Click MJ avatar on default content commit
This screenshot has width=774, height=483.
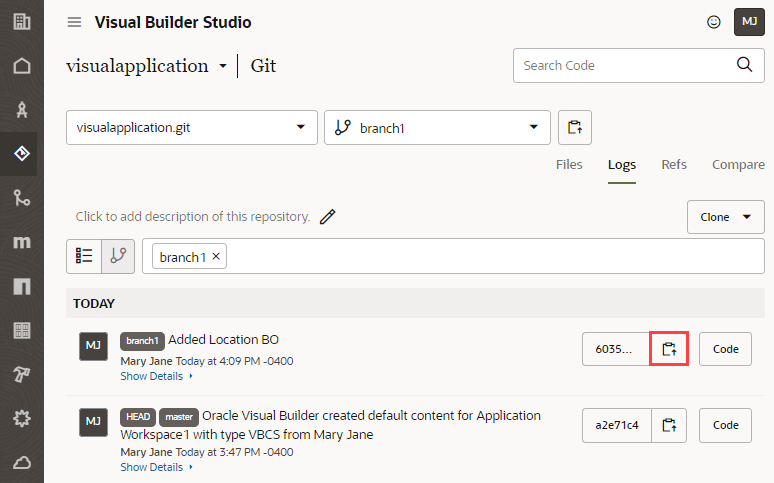[x=93, y=422]
